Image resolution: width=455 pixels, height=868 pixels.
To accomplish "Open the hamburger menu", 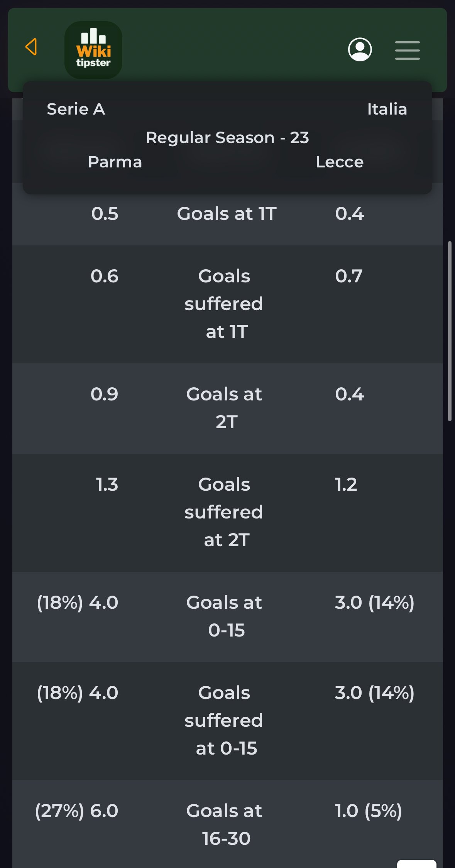I will [x=407, y=50].
